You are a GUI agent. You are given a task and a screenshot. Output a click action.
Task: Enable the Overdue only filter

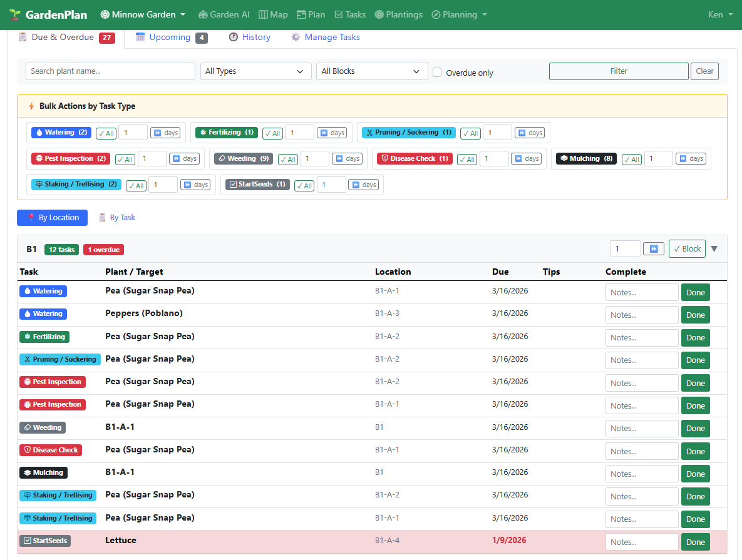[x=436, y=73]
